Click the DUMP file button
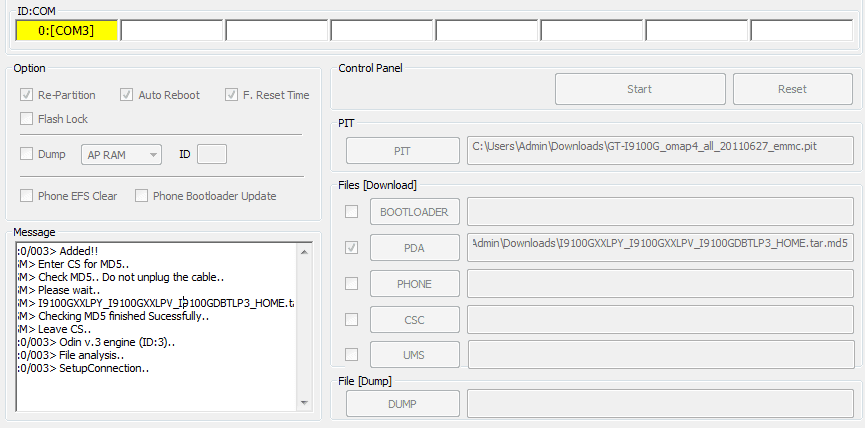 (403, 404)
